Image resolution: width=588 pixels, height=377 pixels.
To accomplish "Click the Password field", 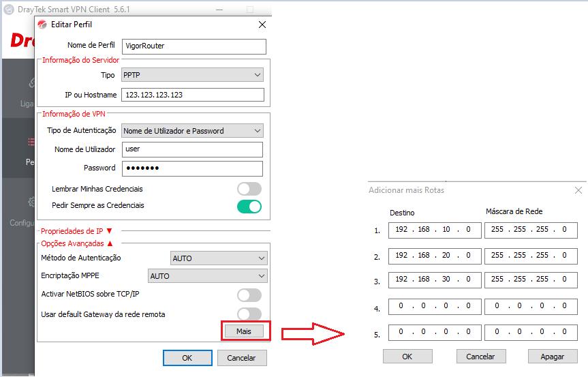I will [x=192, y=168].
